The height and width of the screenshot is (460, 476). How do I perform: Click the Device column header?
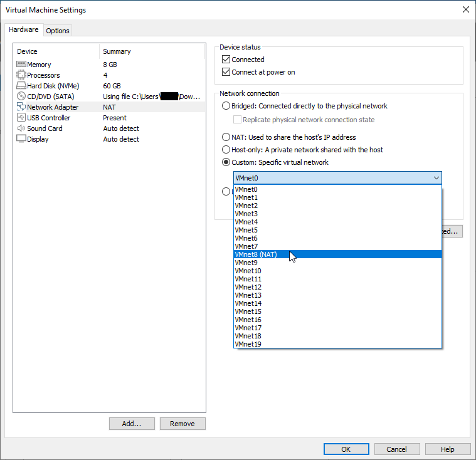(56, 51)
